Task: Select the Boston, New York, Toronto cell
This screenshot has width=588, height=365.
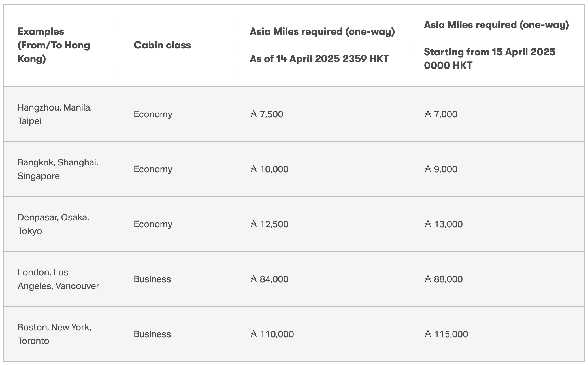Action: (54, 334)
